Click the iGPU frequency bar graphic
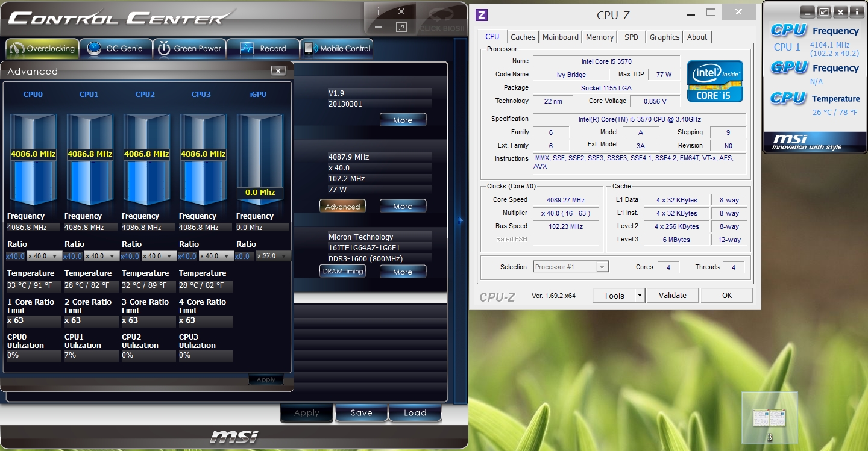The width and height of the screenshot is (868, 451). 260,160
